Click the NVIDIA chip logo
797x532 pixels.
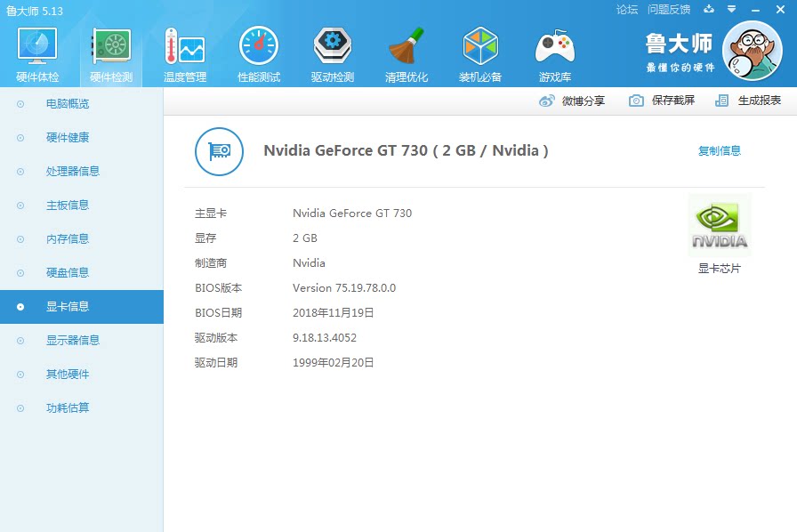[720, 225]
